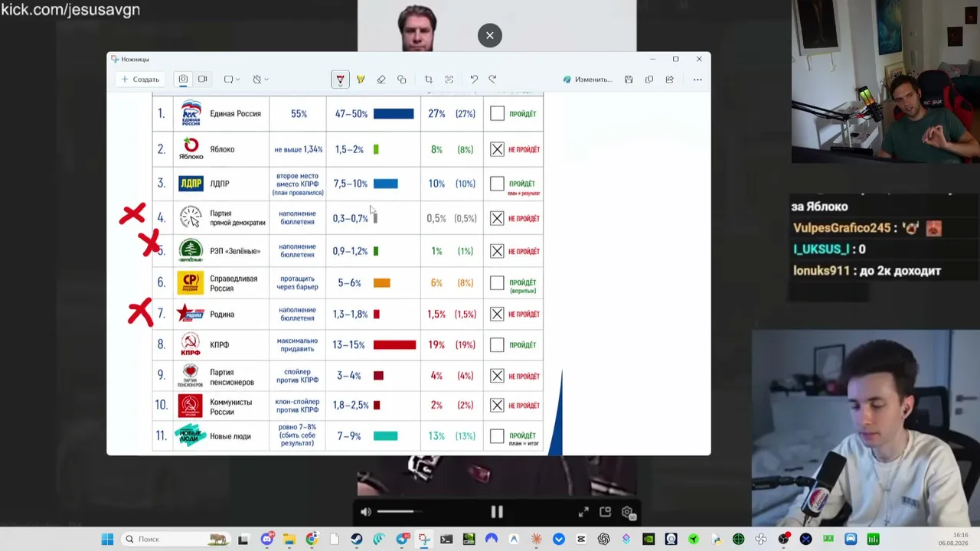Undo the last markup action

(474, 80)
